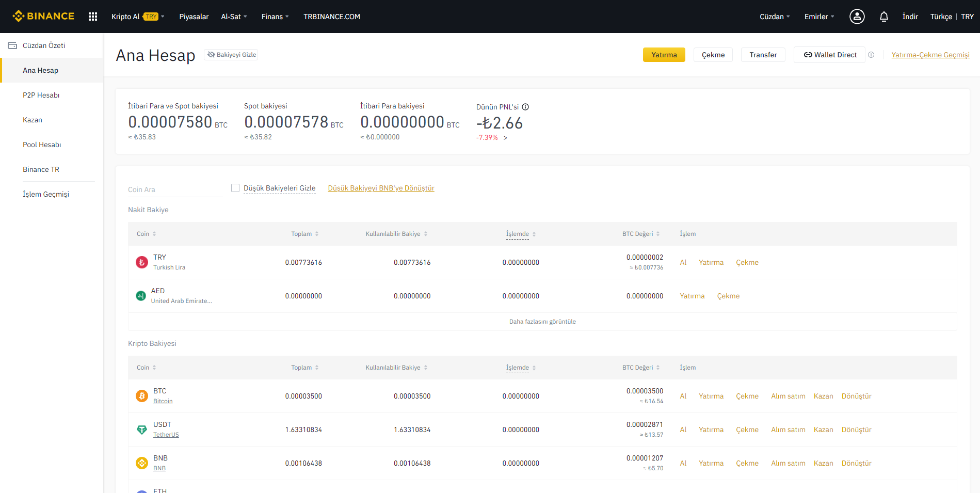Screen dimensions: 980x493
Task: Change language via Türkçe selector
Action: click(941, 17)
